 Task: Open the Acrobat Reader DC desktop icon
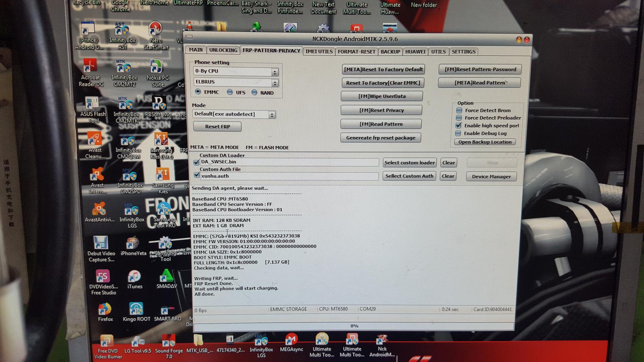point(91,73)
